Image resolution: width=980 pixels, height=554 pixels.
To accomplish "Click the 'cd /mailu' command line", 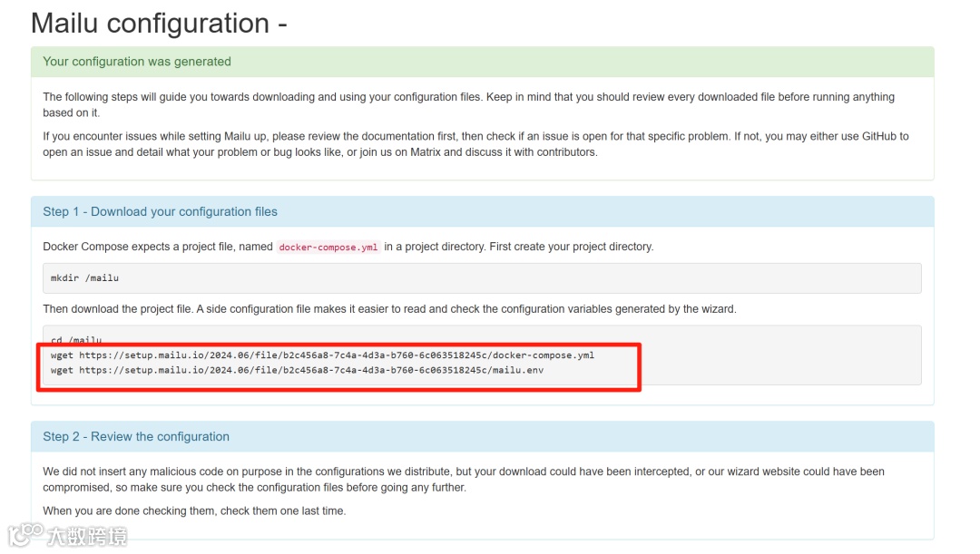I will tap(76, 340).
